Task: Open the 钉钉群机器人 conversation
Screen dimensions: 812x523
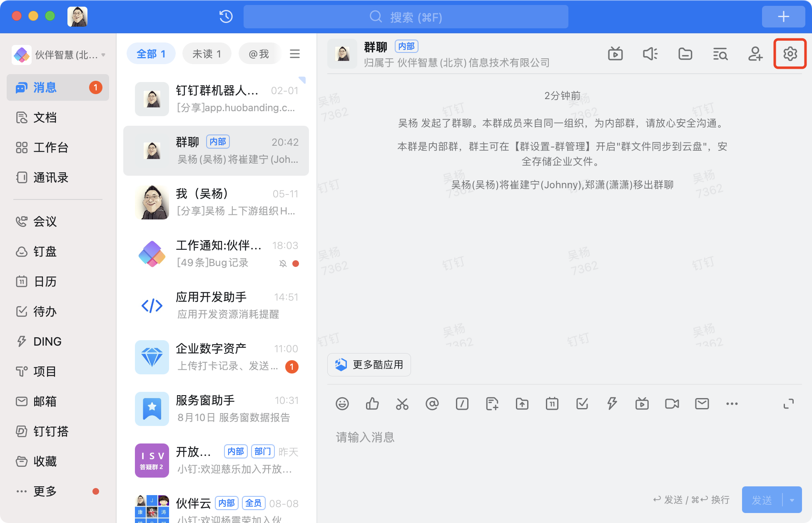Action: [216, 99]
